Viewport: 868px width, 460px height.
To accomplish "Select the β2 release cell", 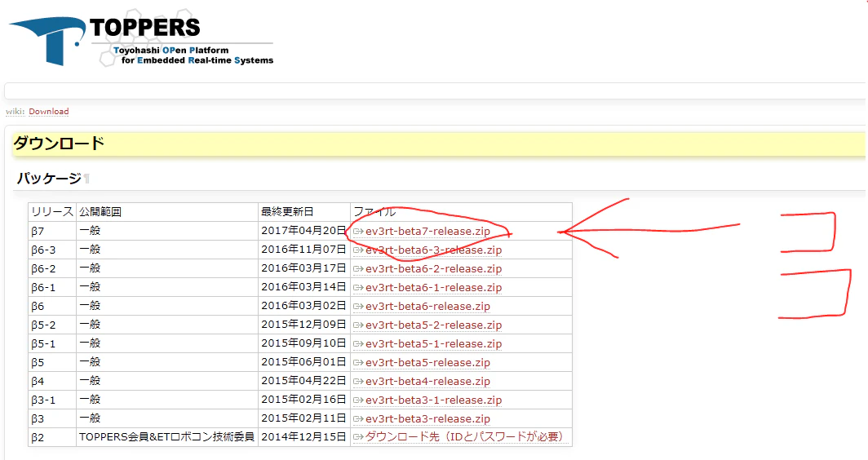I will (x=52, y=437).
